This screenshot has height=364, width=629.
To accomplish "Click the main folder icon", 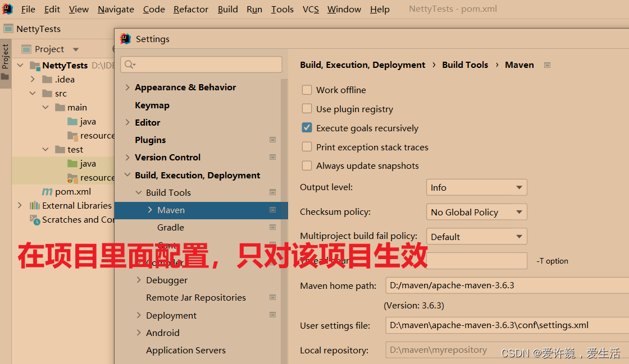I will click(x=60, y=107).
